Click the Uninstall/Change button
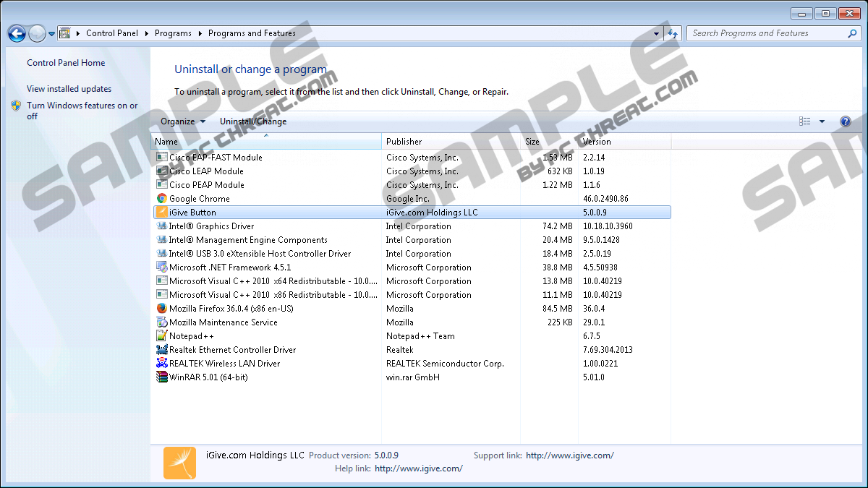The image size is (868, 488). 253,121
